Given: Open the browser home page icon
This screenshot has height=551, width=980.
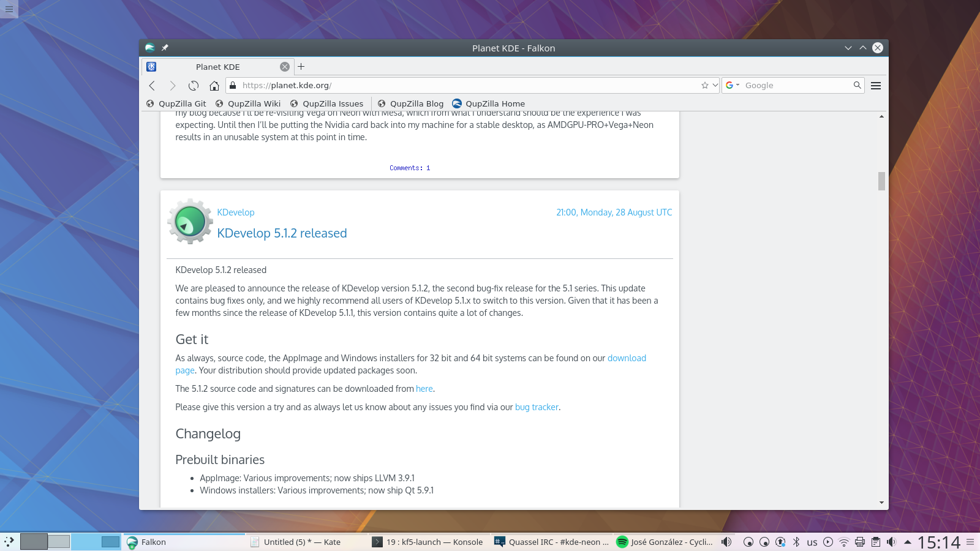Looking at the screenshot, I should click(214, 86).
